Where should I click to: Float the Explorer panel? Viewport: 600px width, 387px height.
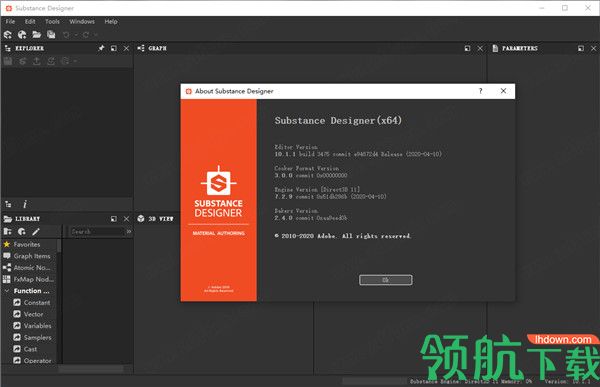point(114,48)
